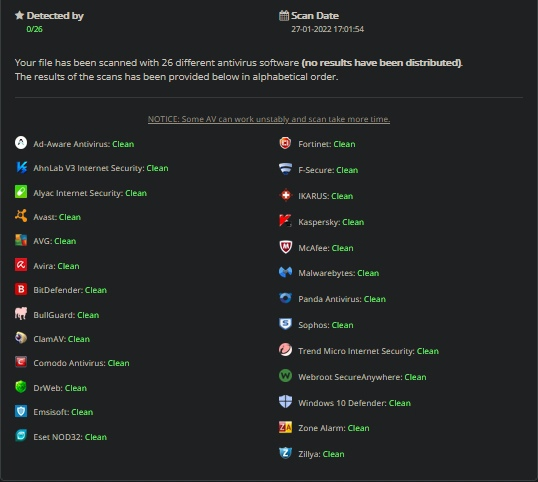This screenshot has width=538, height=482.
Task: Click the NOTICE about unstable AV link
Action: (x=269, y=119)
